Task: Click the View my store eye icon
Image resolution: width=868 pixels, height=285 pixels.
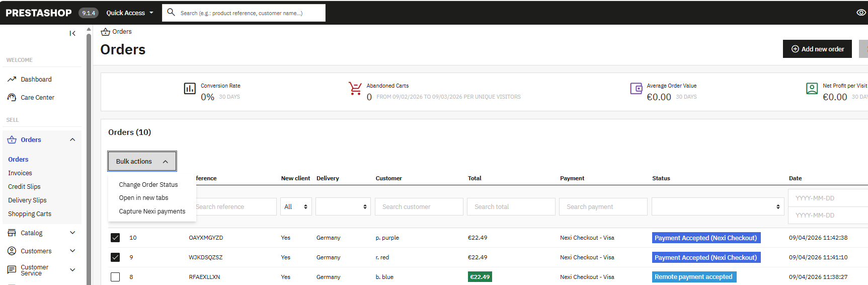Action: click(x=861, y=13)
